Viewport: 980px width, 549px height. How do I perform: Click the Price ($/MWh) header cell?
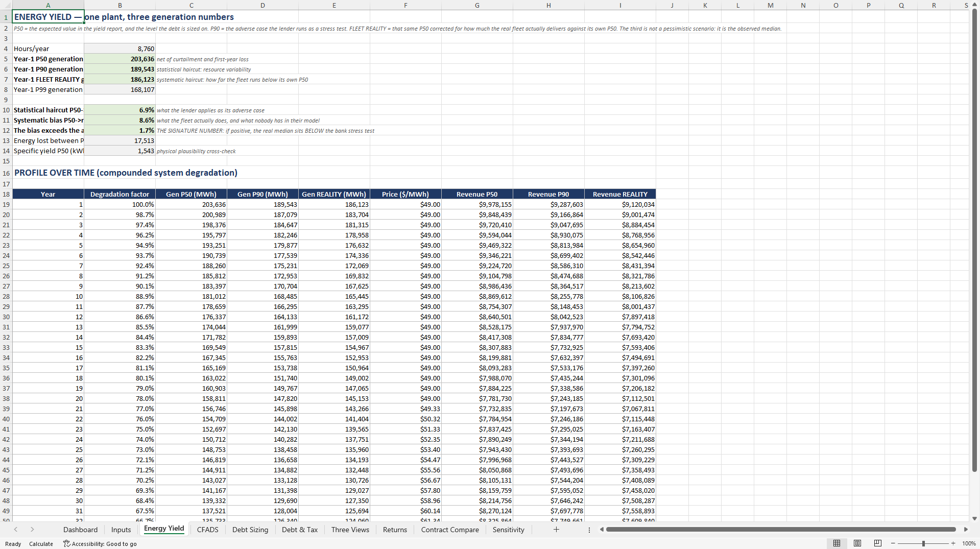click(x=405, y=194)
